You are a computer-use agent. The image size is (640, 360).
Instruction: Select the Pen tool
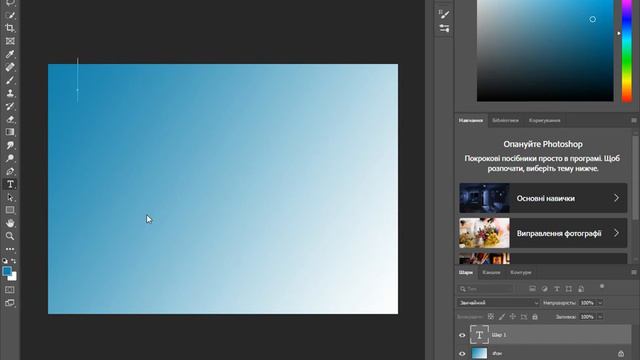[10, 171]
